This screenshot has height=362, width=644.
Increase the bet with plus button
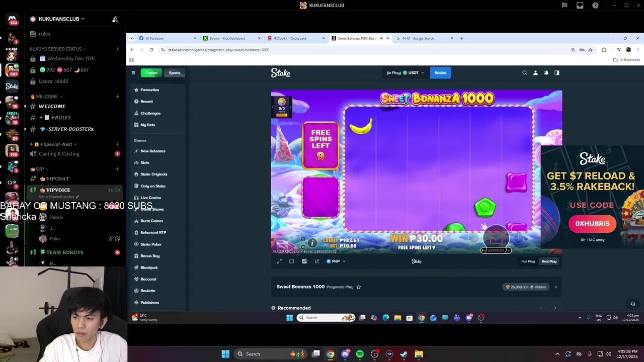tap(519, 238)
